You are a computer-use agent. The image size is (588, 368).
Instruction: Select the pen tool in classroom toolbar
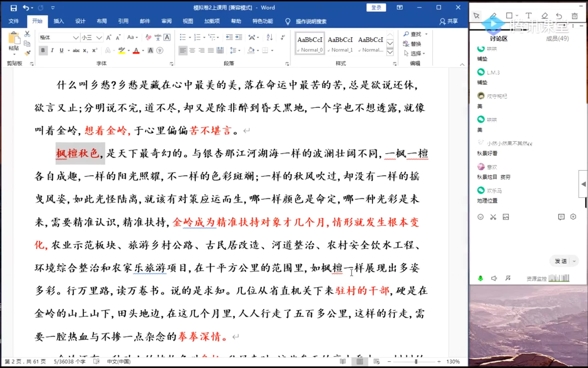tap(493, 16)
